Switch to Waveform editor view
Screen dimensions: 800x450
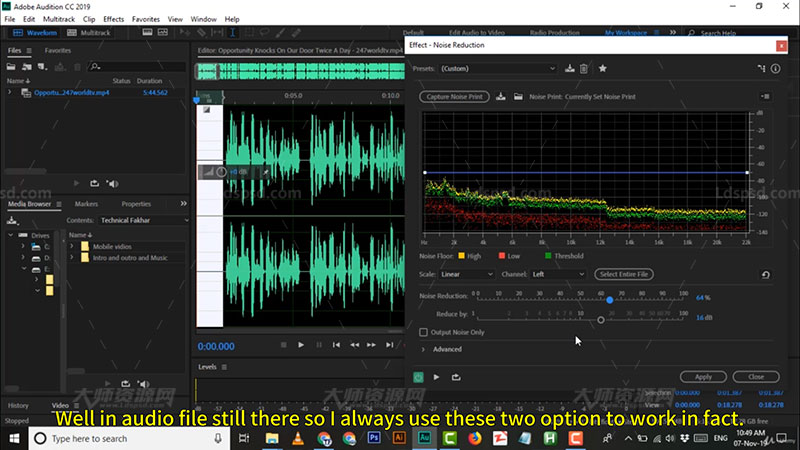35,33
